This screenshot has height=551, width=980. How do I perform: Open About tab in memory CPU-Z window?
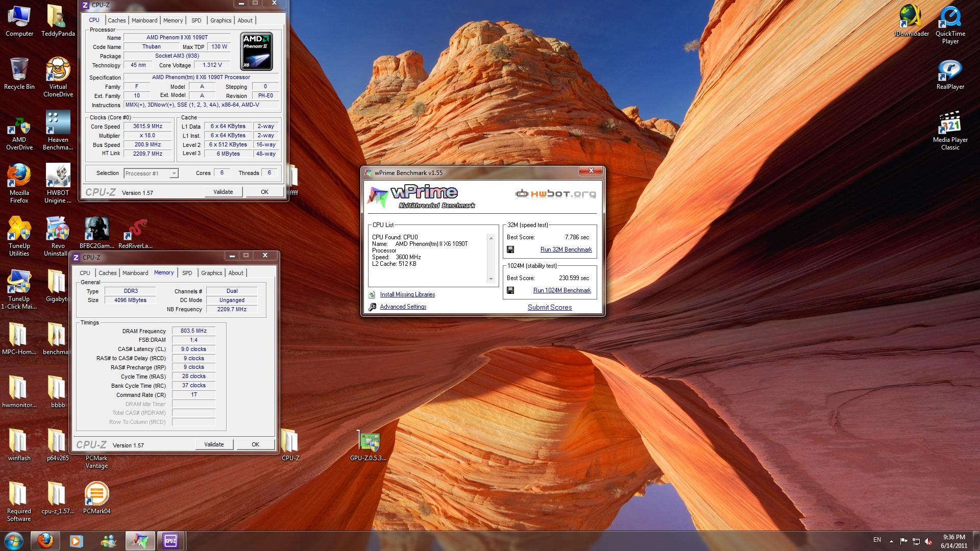pos(236,273)
